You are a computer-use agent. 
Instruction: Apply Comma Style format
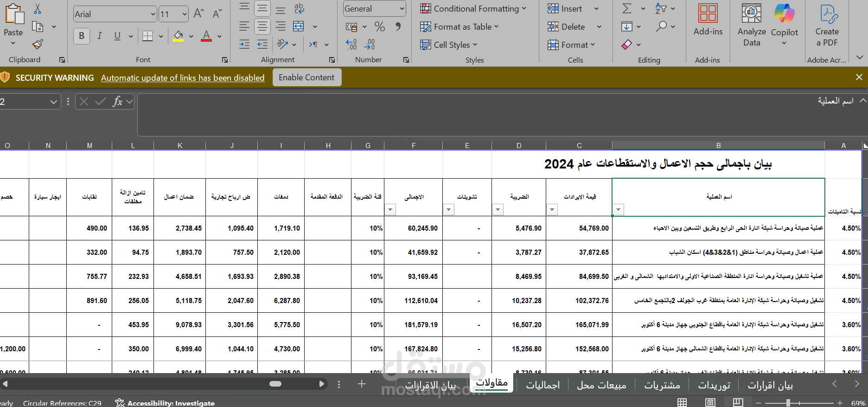click(398, 27)
